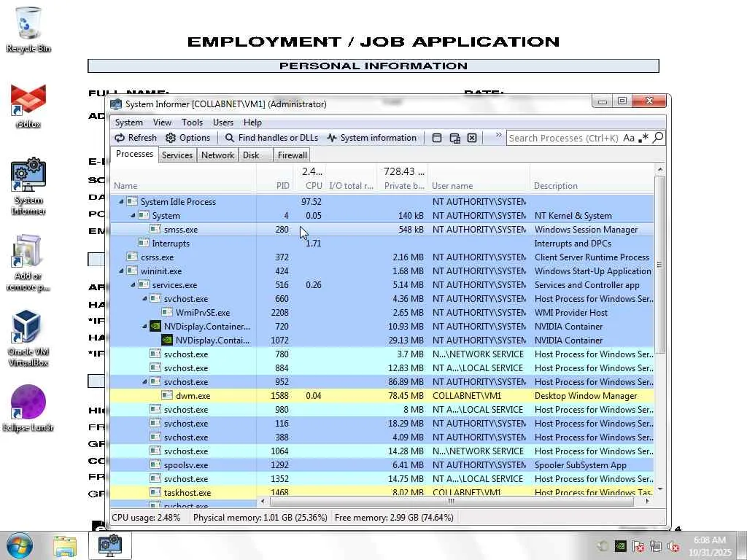This screenshot has width=747, height=560.
Task: Click the NVDisplay.Container PID 720 icon
Action: [x=155, y=326]
